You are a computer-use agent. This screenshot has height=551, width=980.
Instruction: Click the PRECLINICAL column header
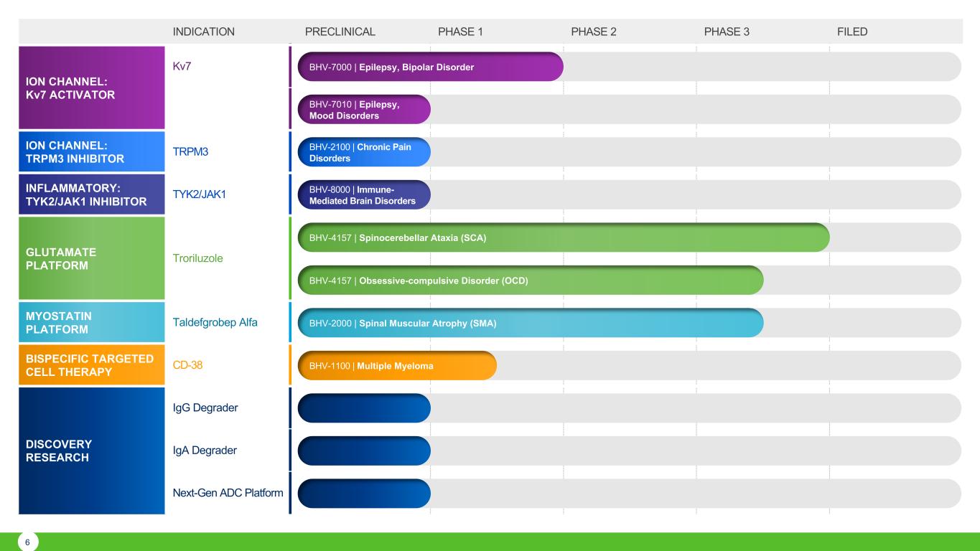(x=340, y=32)
